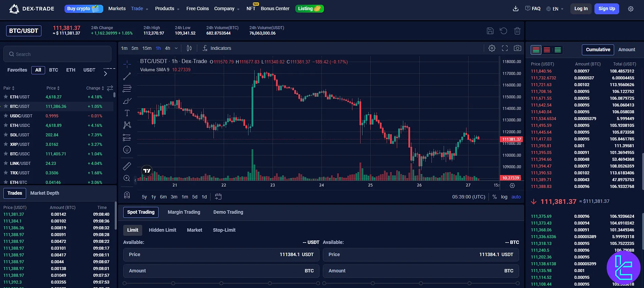The height and width of the screenshot is (288, 644).
Task: Select the Stop-Limit order type
Action: [x=224, y=230]
